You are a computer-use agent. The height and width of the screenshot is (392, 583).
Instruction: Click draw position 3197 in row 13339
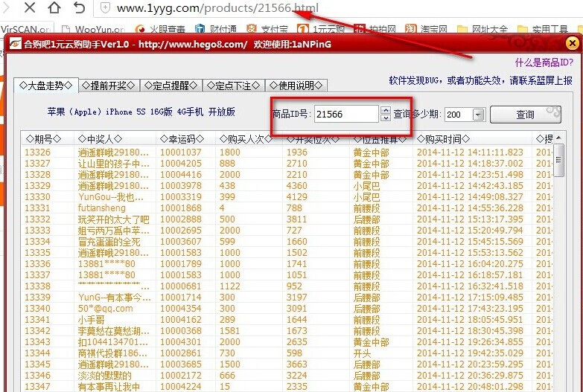click(296, 298)
